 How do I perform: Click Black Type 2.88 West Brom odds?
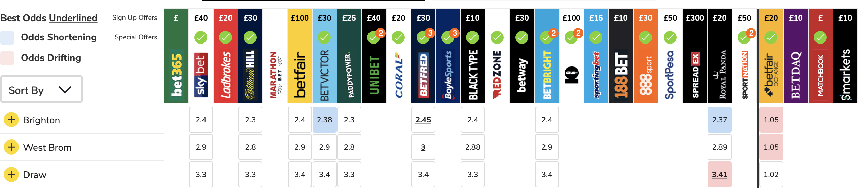[x=473, y=147]
